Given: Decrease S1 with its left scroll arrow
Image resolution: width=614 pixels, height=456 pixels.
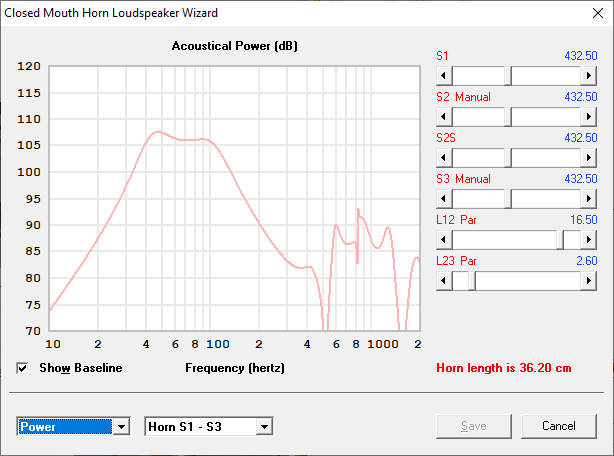Looking at the screenshot, I should [x=444, y=76].
